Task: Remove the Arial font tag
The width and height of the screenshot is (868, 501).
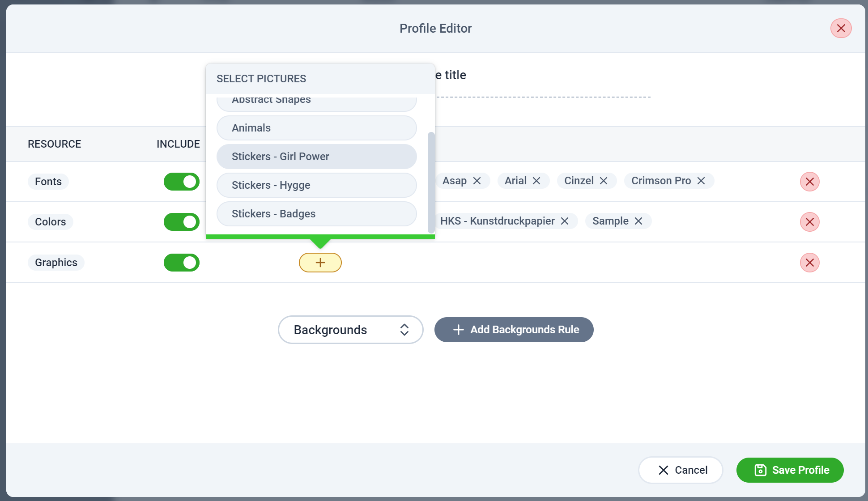Action: tap(536, 181)
